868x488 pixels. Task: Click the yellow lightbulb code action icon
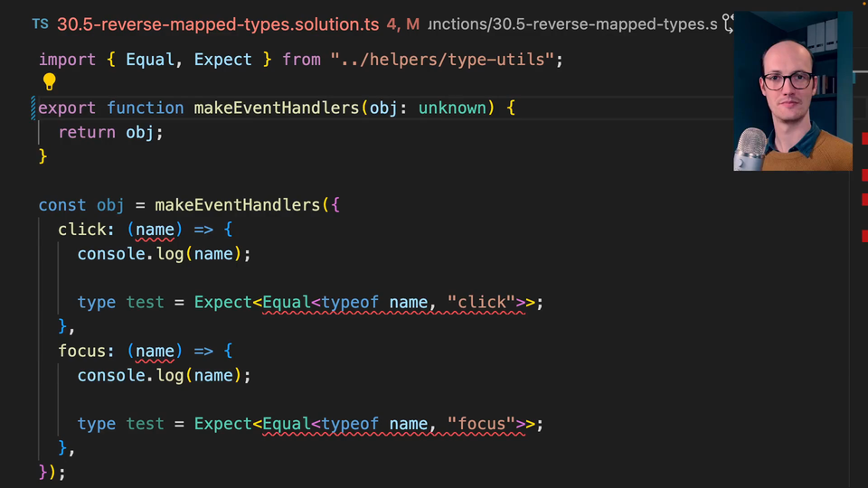point(49,82)
